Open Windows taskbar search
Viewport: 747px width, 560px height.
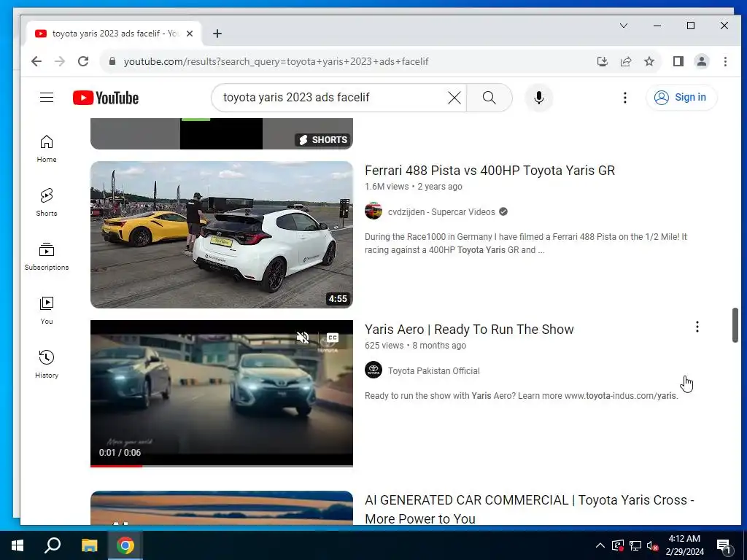point(53,545)
